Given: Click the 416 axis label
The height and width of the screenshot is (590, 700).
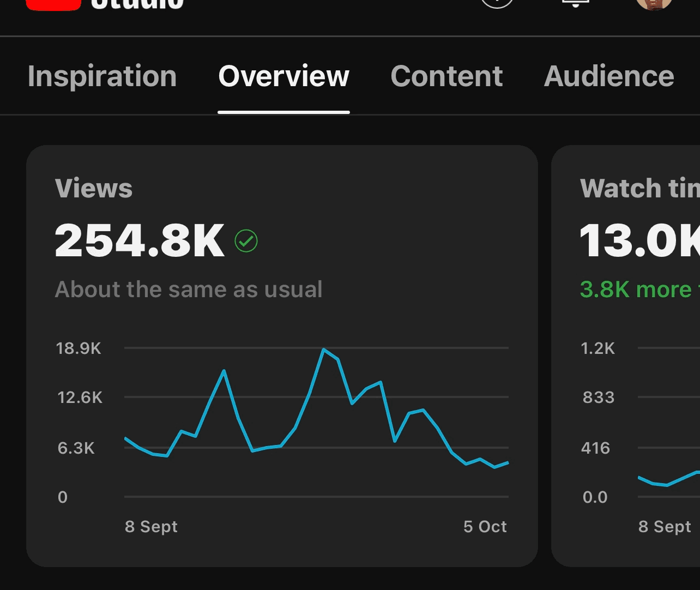Looking at the screenshot, I should (x=596, y=448).
